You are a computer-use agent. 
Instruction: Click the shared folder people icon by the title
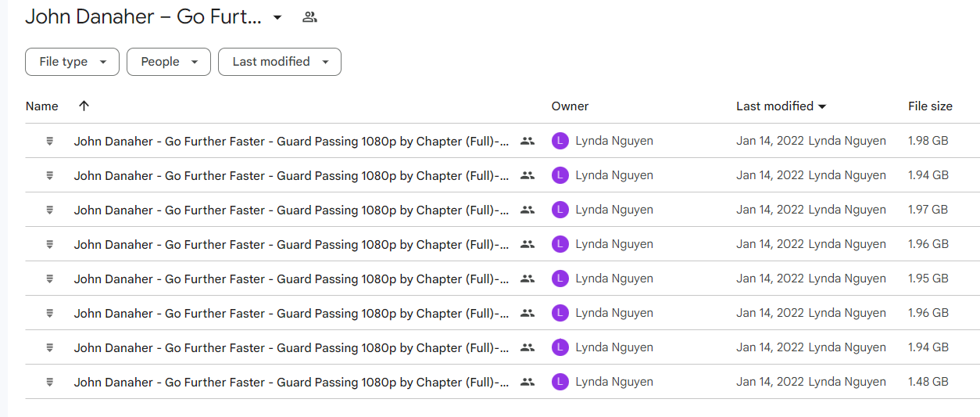coord(309,17)
